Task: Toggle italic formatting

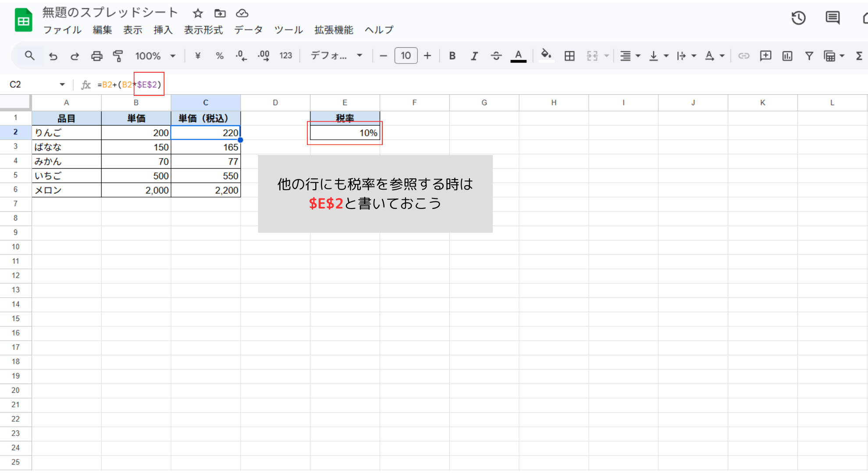Action: coord(474,56)
